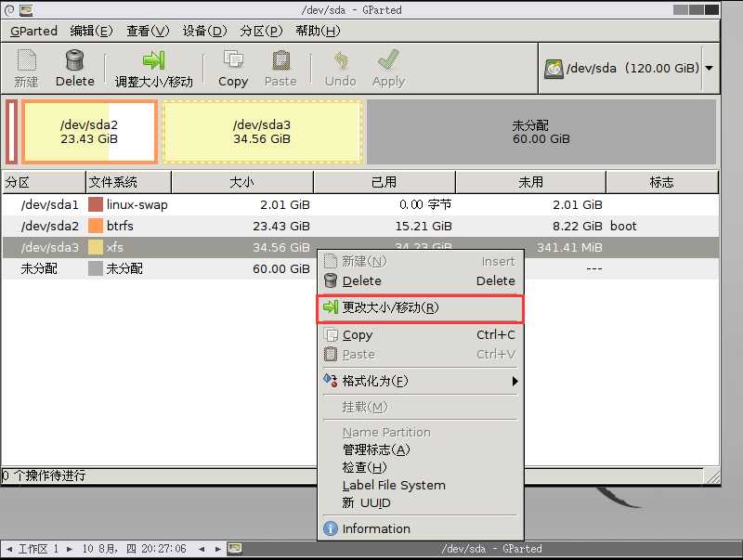Viewport: 743px width, 560px height.
Task: Expand the Format to submenu arrow
Action: pos(515,381)
